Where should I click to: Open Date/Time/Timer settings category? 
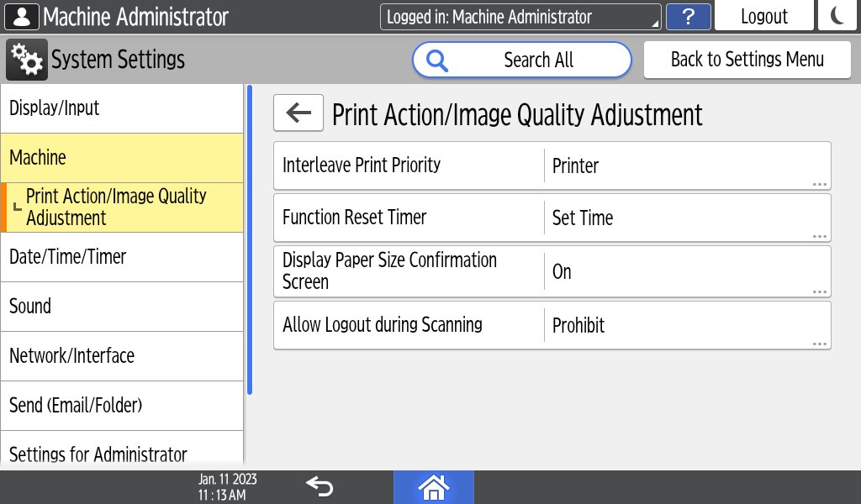coord(122,257)
